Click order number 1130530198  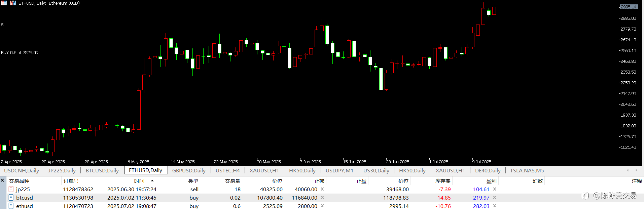pos(78,198)
